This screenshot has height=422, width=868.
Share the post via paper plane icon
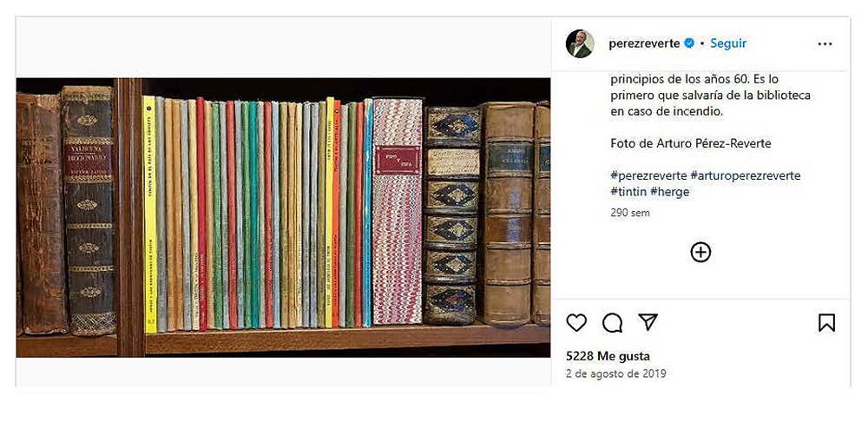[648, 322]
